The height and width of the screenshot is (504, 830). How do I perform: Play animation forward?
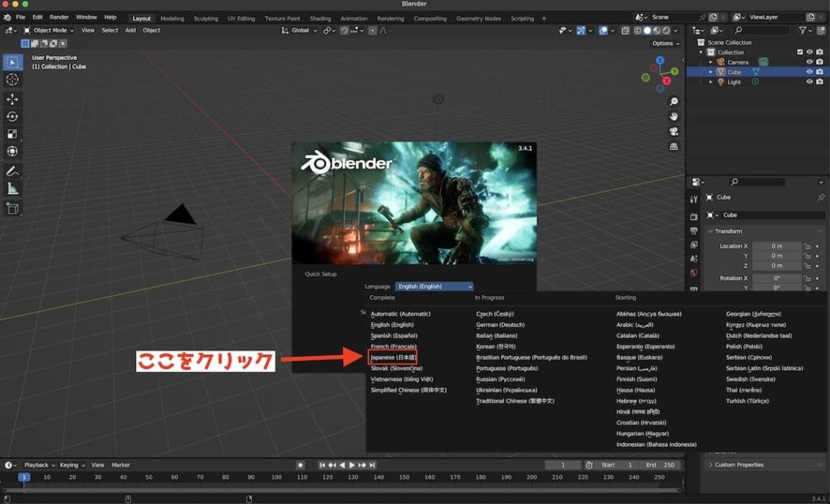[352, 465]
